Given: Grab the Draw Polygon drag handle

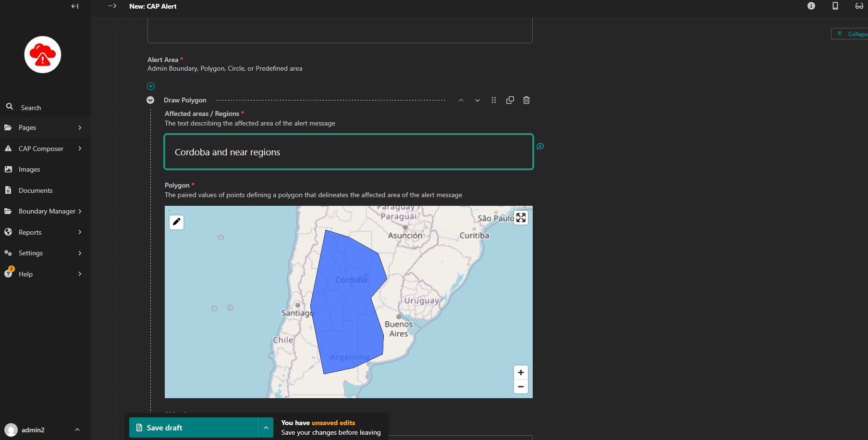Looking at the screenshot, I should (x=494, y=100).
